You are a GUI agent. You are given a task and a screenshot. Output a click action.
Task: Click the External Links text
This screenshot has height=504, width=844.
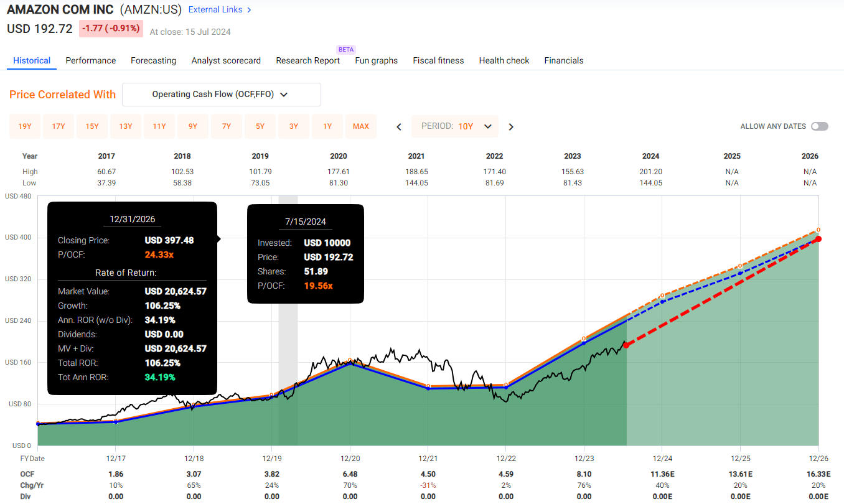coord(215,10)
